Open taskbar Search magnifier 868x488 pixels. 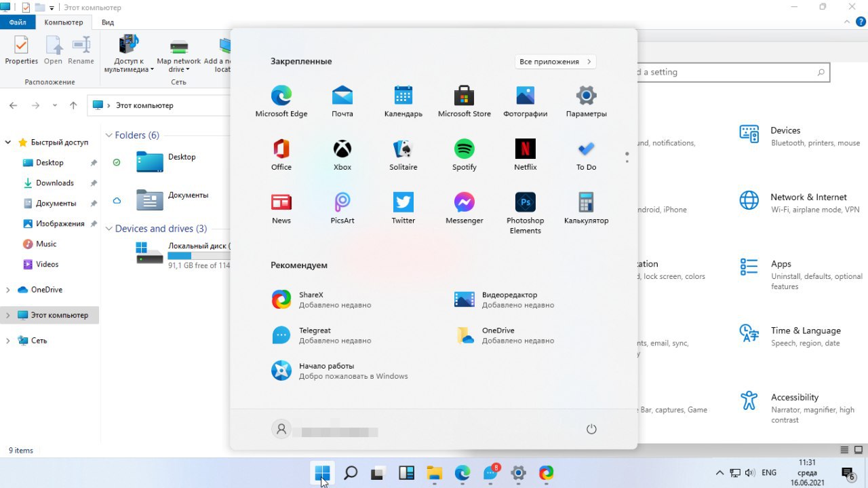click(351, 473)
